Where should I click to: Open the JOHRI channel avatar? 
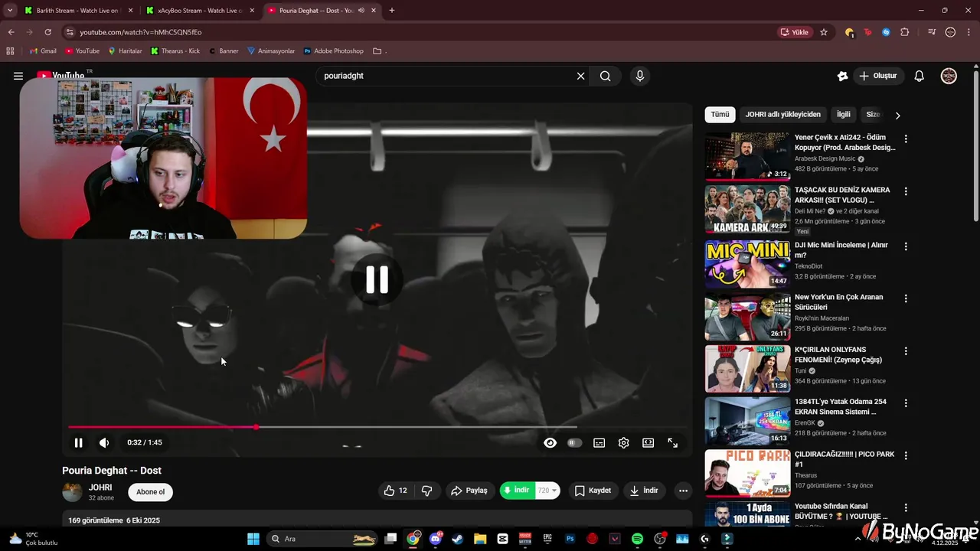[72, 492]
